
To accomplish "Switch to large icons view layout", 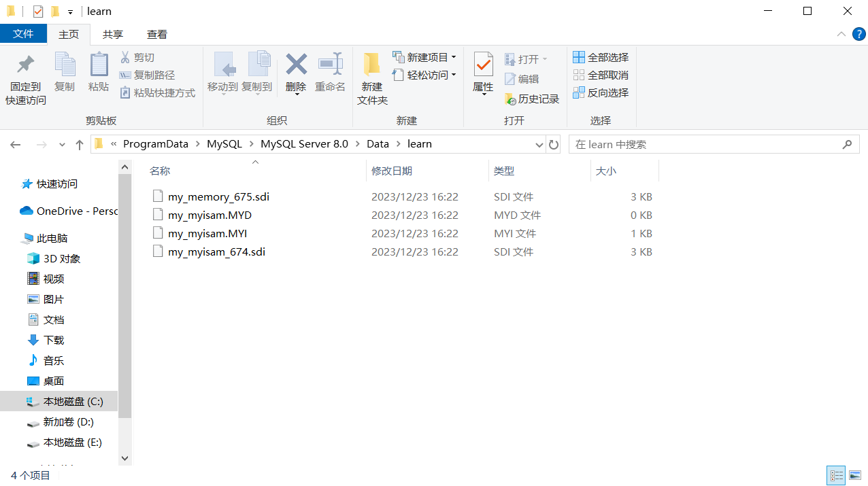I will click(856, 476).
